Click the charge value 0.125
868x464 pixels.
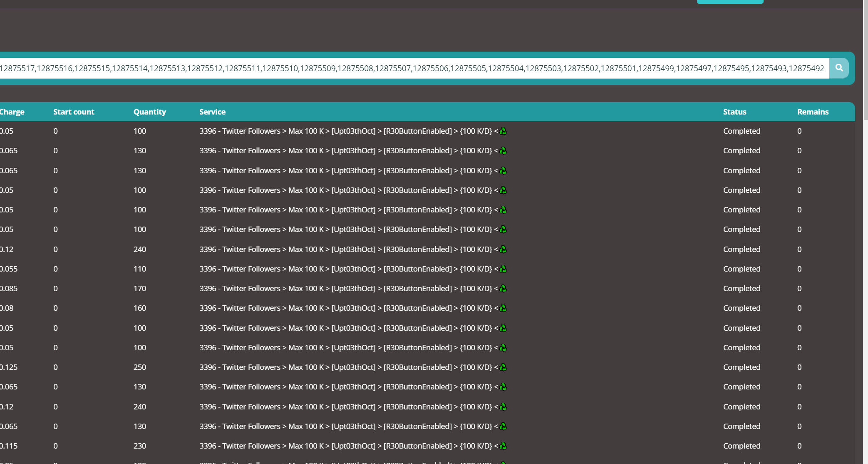[x=9, y=367]
